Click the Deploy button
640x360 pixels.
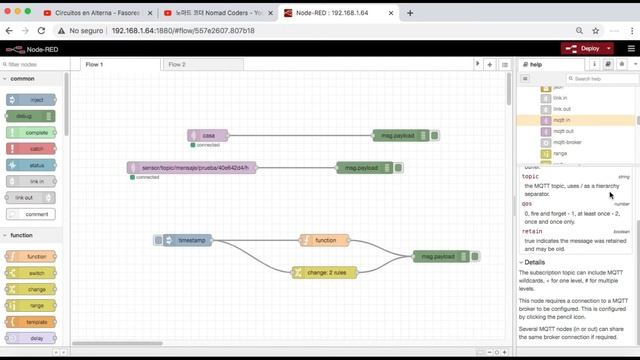582,49
